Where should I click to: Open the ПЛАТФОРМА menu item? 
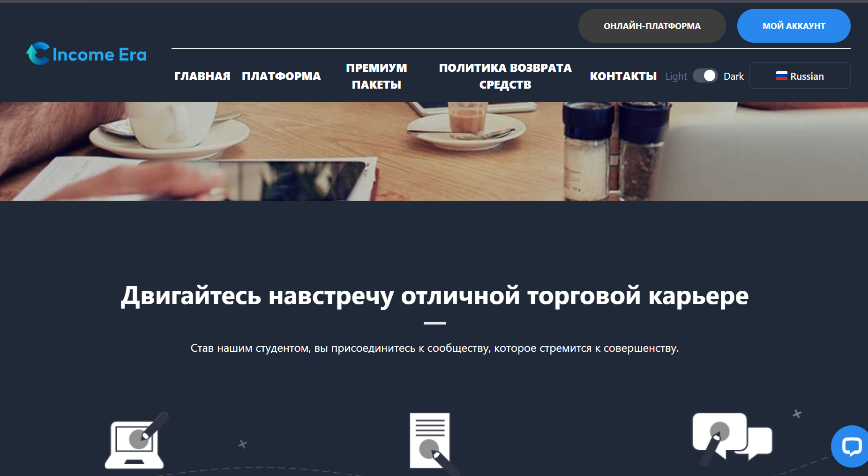281,76
